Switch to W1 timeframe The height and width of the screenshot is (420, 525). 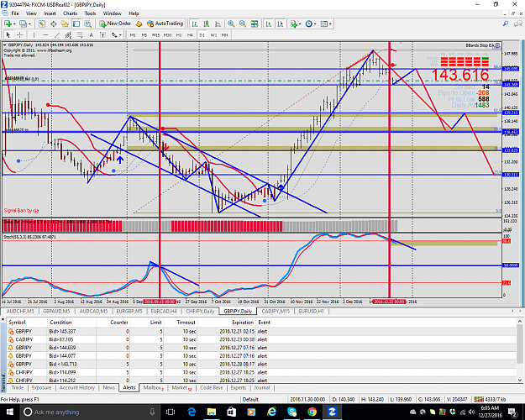213,34
